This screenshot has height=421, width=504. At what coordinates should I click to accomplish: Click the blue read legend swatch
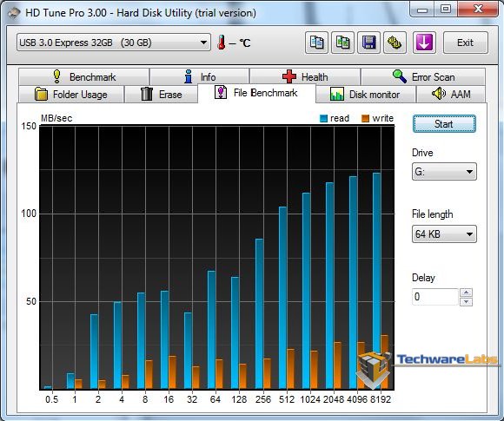pyautogui.click(x=323, y=119)
